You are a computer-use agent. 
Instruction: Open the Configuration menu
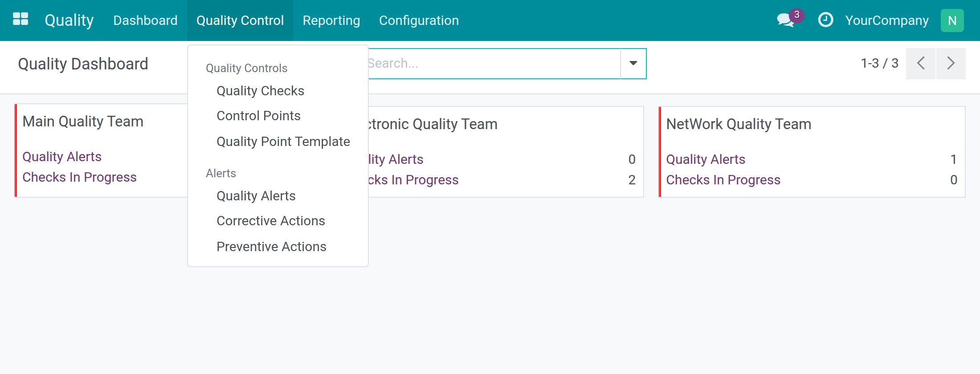pyautogui.click(x=419, y=20)
